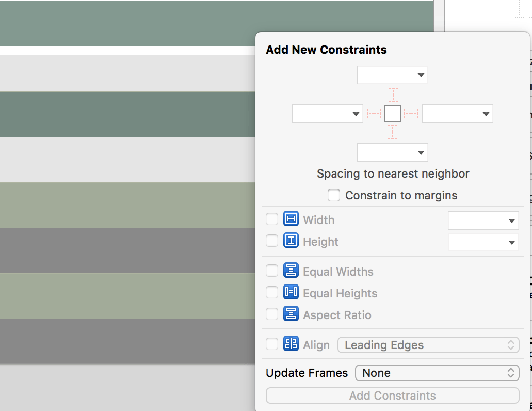532x411 pixels.
Task: Click the Width constraint icon
Action: coord(290,219)
